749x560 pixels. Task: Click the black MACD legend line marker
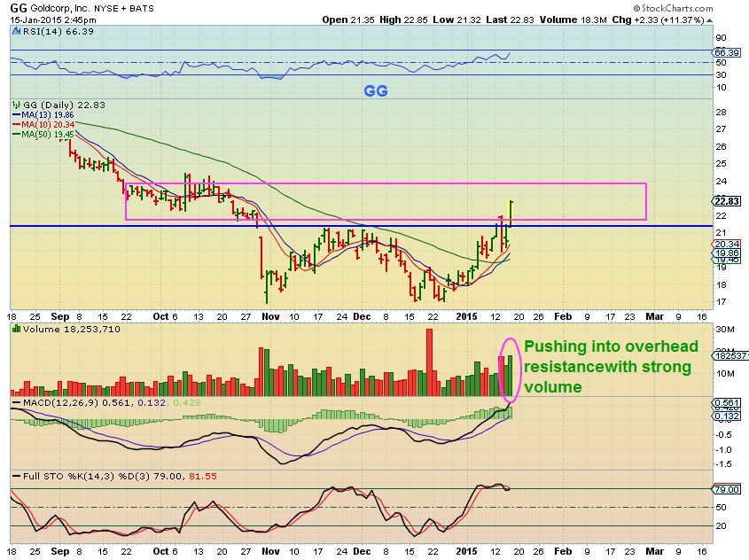(17, 403)
